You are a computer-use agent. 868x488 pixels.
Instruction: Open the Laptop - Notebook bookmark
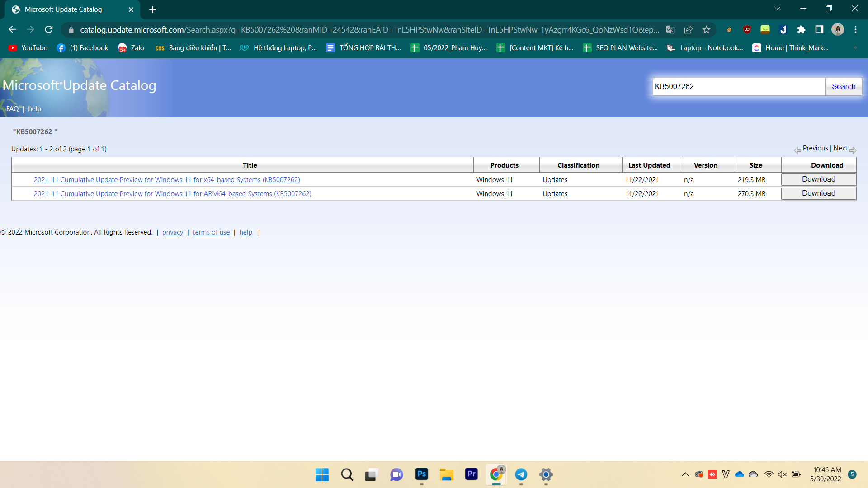[x=705, y=48]
